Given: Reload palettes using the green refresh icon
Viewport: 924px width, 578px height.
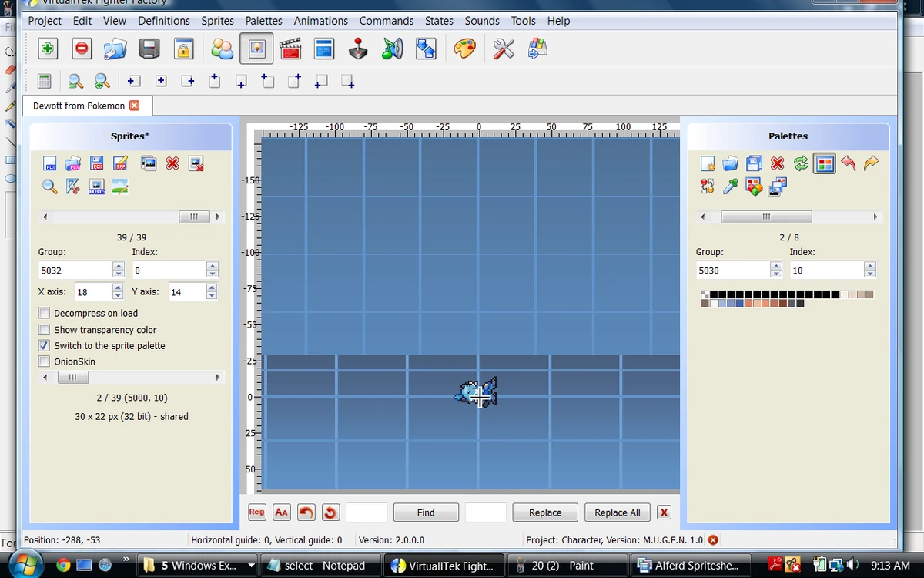Looking at the screenshot, I should (x=801, y=163).
